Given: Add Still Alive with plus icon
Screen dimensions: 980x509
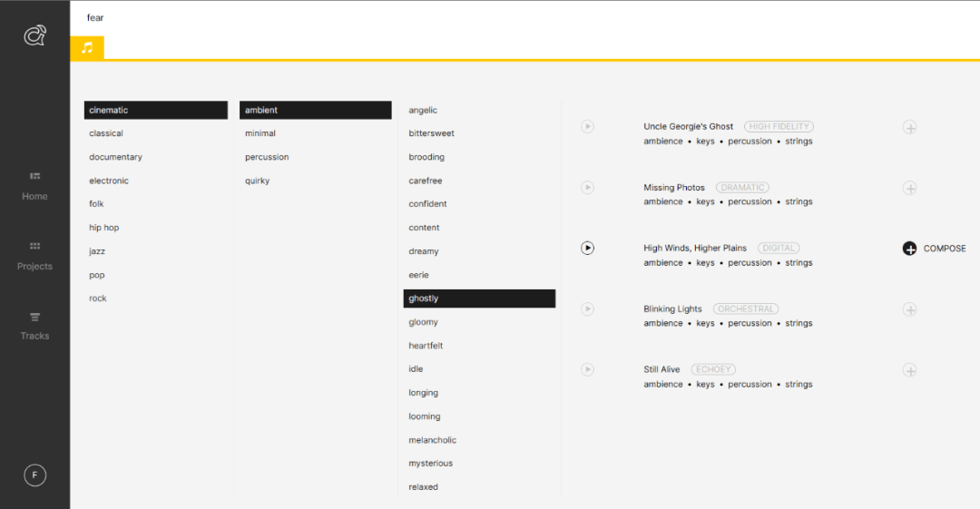Looking at the screenshot, I should point(909,370).
